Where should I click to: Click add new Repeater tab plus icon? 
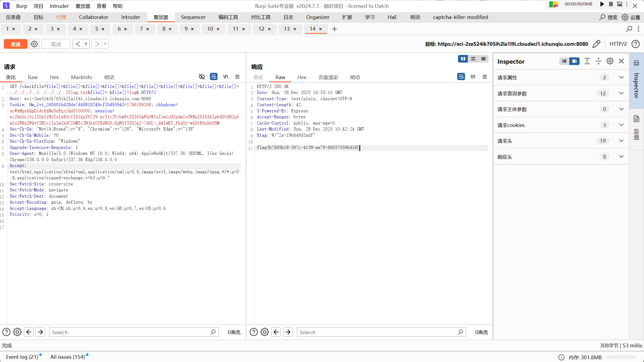tap(334, 29)
